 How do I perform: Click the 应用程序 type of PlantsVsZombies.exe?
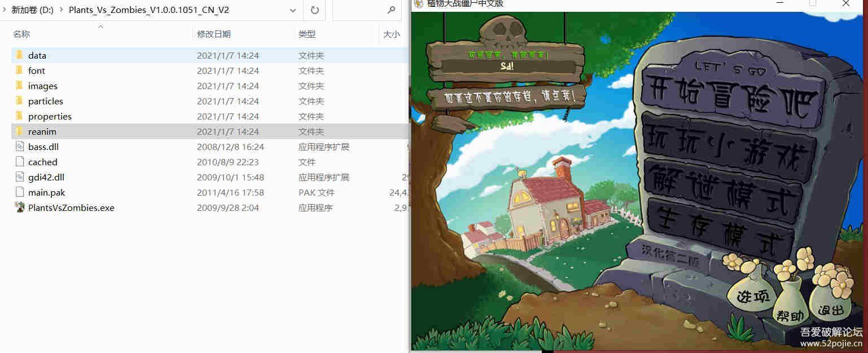click(x=315, y=208)
